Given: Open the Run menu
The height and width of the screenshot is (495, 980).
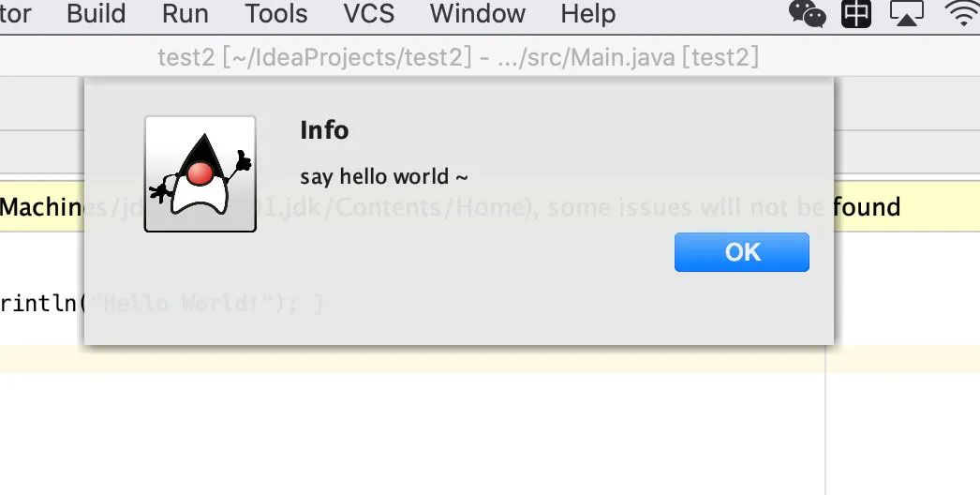Looking at the screenshot, I should point(185,14).
